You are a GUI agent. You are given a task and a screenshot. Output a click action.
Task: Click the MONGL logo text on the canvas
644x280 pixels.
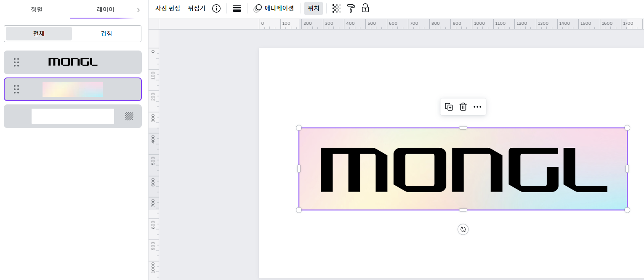click(464, 170)
